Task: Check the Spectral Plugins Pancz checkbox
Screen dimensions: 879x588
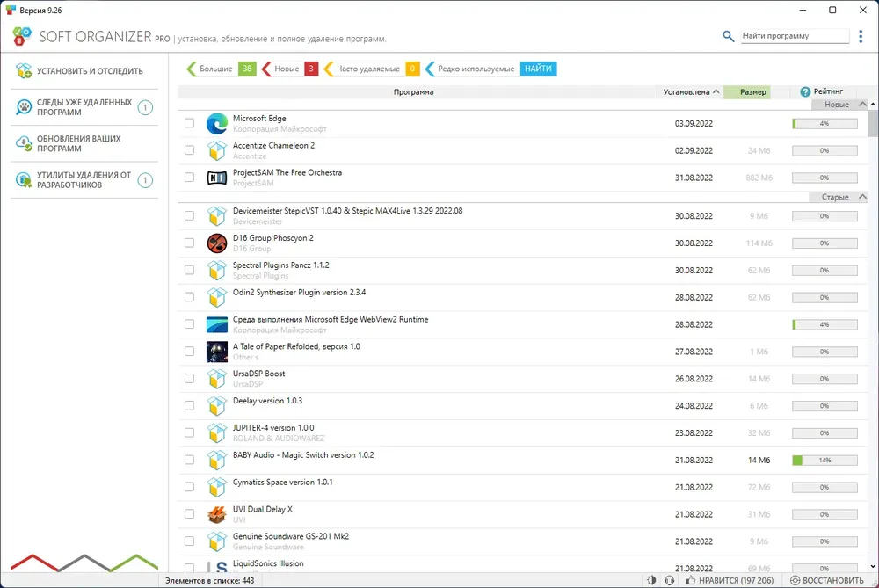Action: [x=190, y=270]
